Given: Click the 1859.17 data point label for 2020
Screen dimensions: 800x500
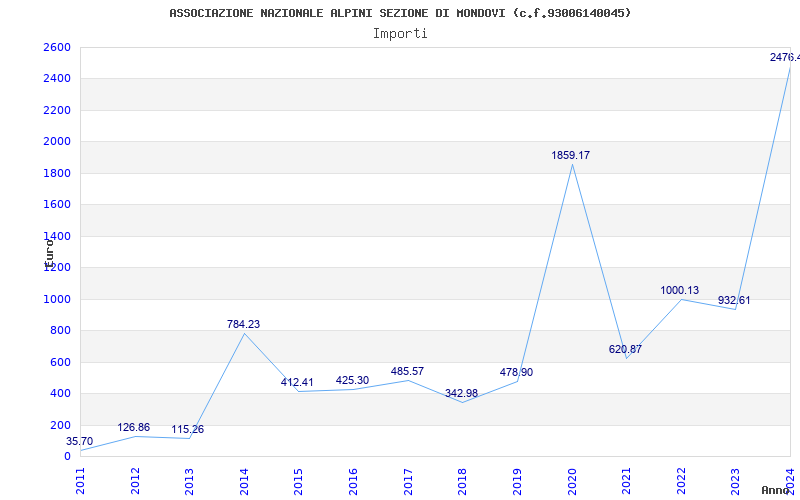Looking at the screenshot, I should [570, 156].
